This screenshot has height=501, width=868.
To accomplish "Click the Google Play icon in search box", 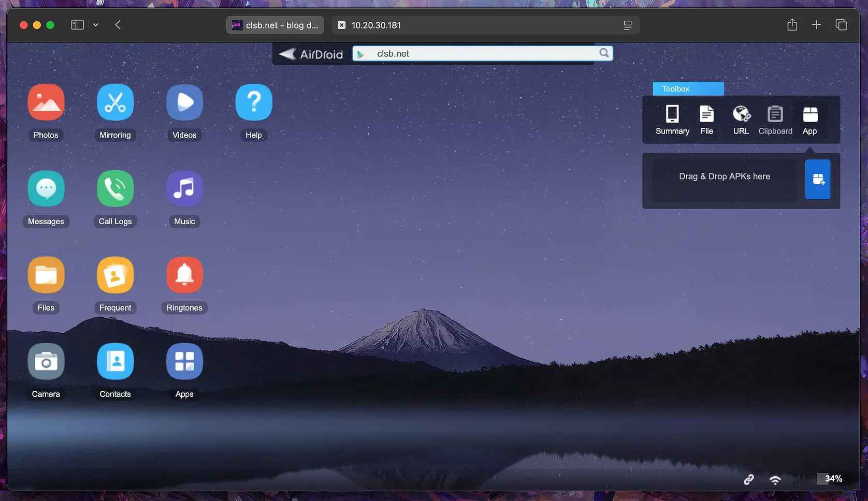I will click(x=361, y=54).
